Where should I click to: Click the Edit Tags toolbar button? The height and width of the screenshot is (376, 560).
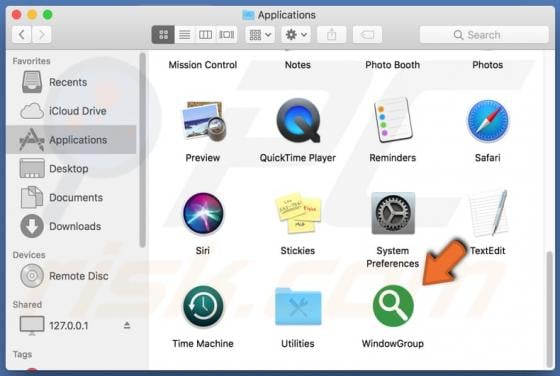tap(367, 35)
